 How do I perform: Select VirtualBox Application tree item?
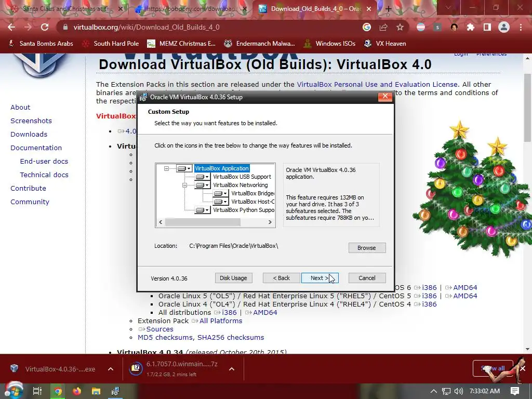pyautogui.click(x=221, y=168)
